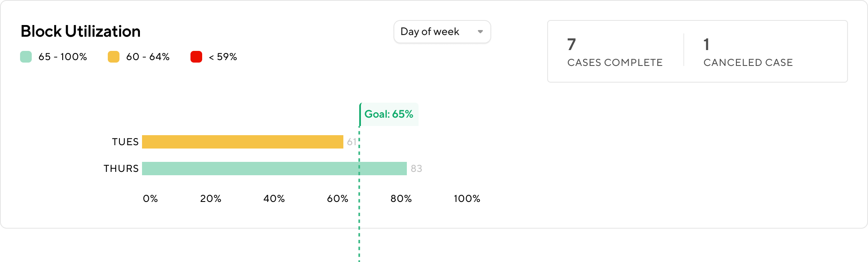Click the TUES row label
This screenshot has width=868, height=262.
point(125,142)
